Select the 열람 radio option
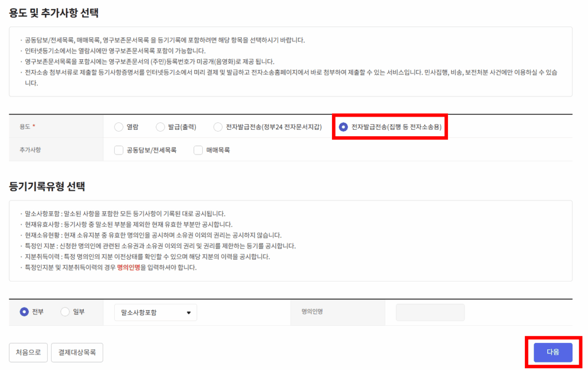This screenshot has width=588, height=370. click(x=119, y=127)
